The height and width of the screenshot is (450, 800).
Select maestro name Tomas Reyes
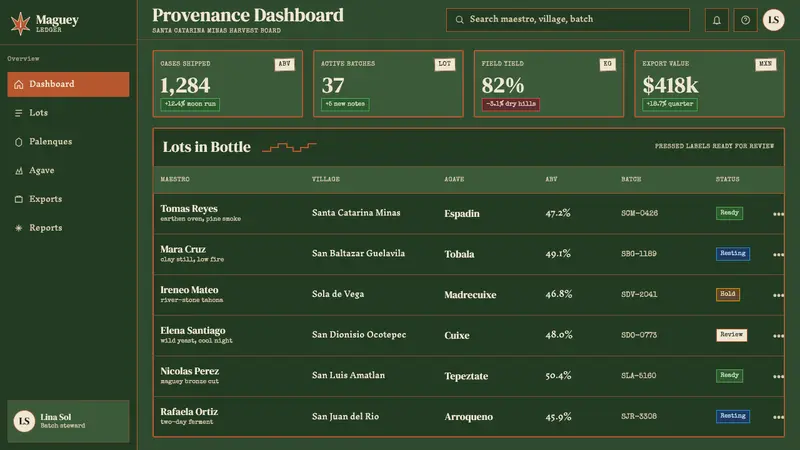(189, 209)
